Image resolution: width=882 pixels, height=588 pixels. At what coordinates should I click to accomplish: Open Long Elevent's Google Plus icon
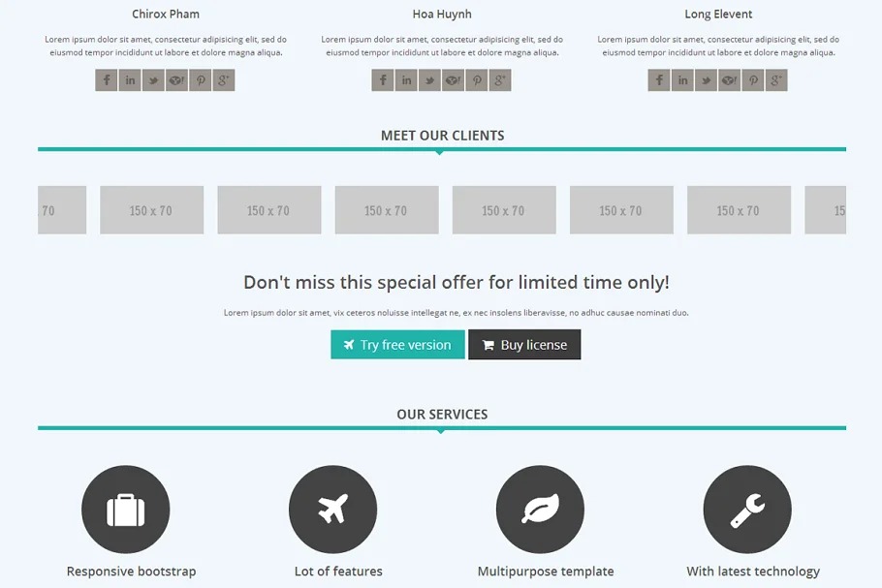(x=776, y=80)
